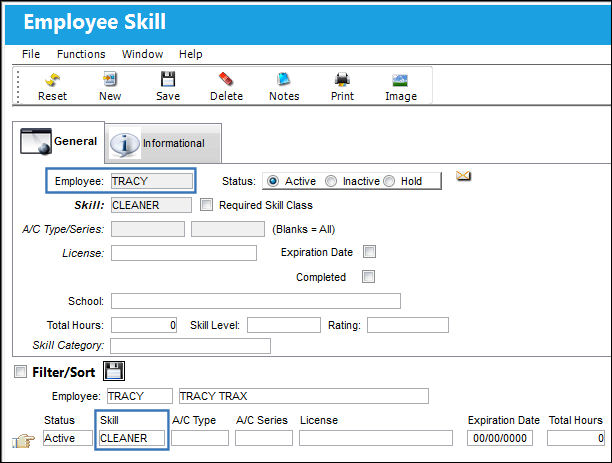Click the A/C Type input field
This screenshot has height=463, width=612.
tap(148, 229)
